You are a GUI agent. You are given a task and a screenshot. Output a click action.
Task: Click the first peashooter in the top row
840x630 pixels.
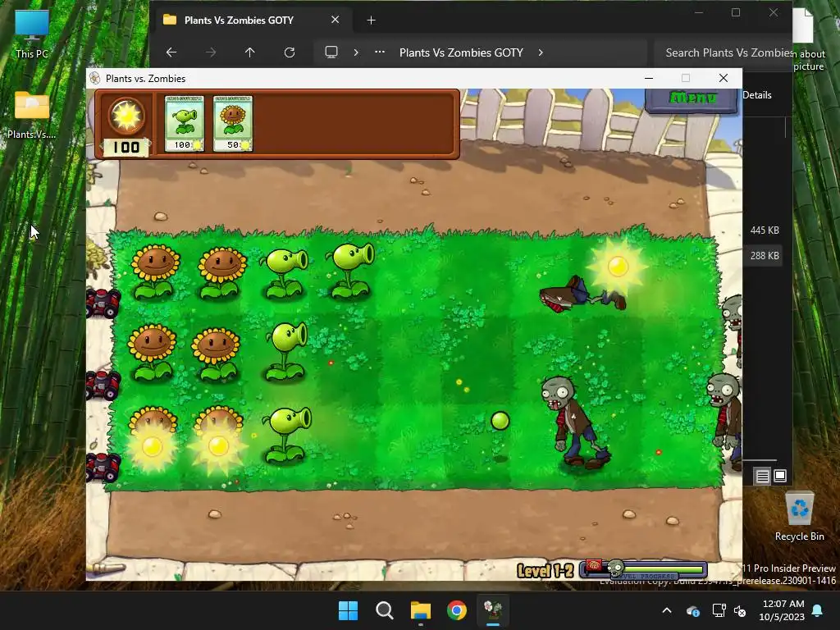285,272
